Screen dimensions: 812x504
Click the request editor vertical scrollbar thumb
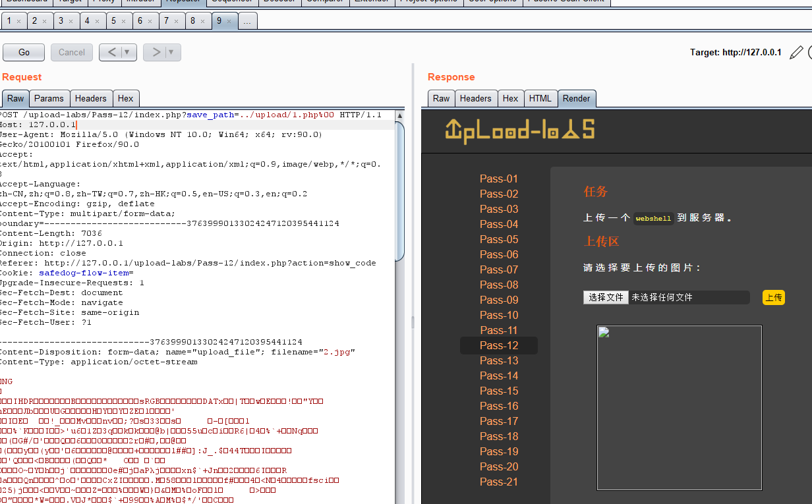(x=400, y=190)
